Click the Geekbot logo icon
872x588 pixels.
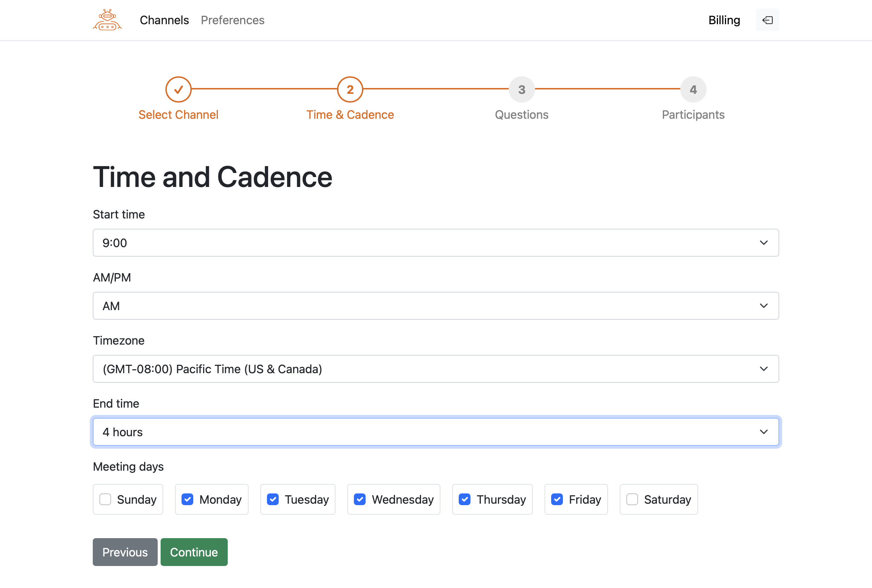pyautogui.click(x=106, y=20)
